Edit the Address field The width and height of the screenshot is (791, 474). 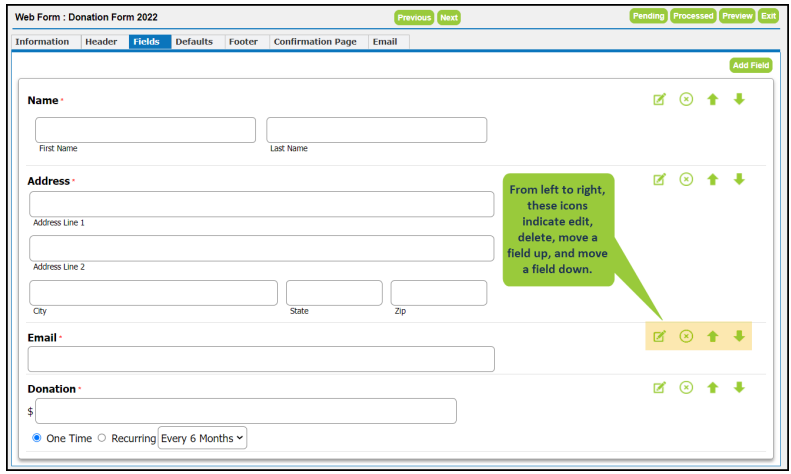[x=659, y=180]
